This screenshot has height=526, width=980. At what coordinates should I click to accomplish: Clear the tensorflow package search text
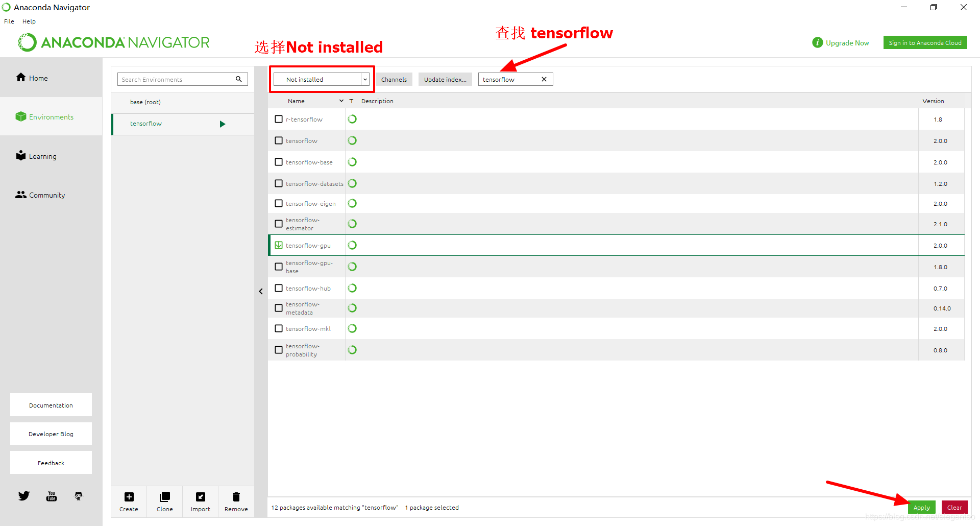click(x=544, y=79)
